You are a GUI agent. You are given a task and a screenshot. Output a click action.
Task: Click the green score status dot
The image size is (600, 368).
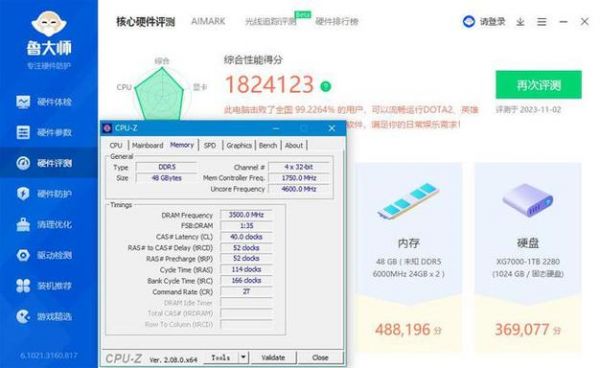[x=326, y=86]
